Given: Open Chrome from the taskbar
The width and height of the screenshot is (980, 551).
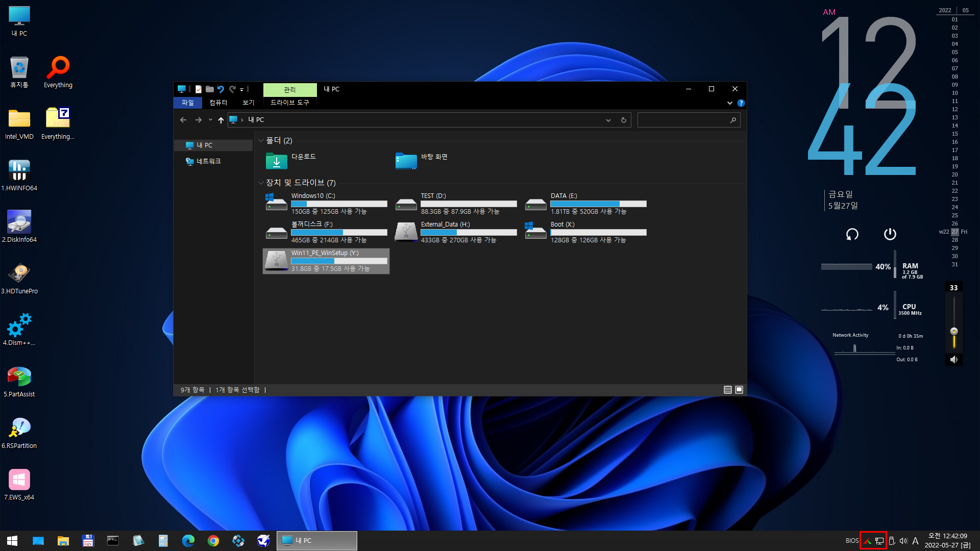Looking at the screenshot, I should (x=213, y=541).
